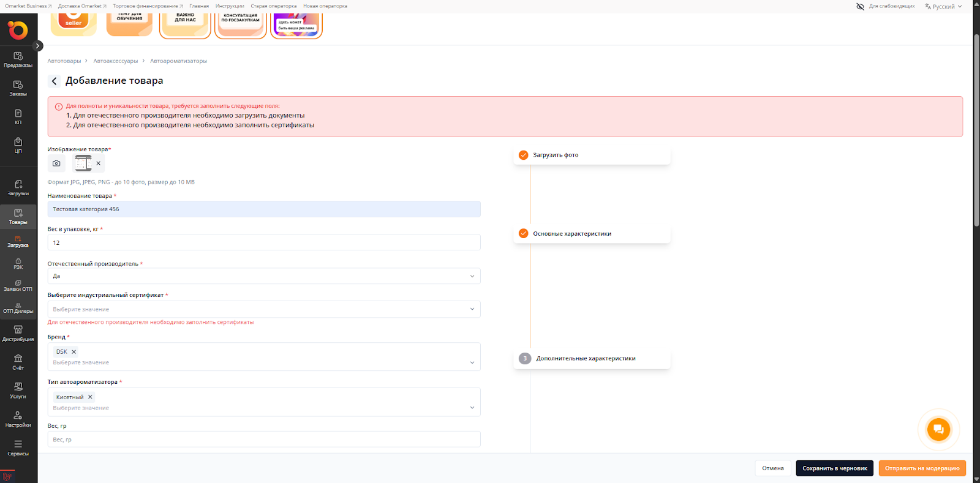The image size is (980, 483).
Task: Remove uploaded product image thumbnail
Action: click(98, 163)
